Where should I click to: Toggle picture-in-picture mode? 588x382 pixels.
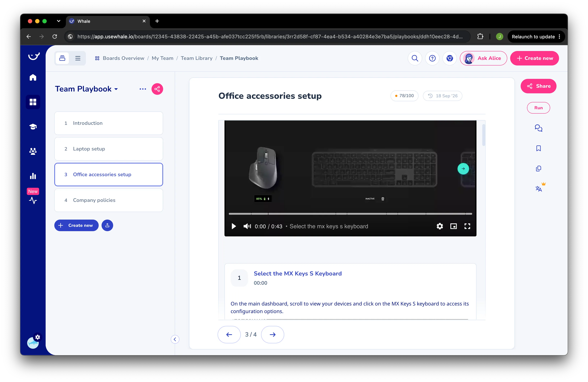(x=454, y=226)
